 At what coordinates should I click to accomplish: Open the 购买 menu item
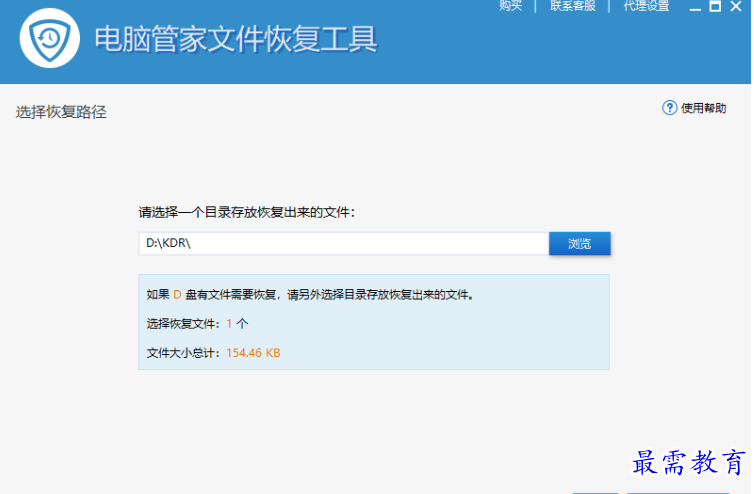coord(511,6)
